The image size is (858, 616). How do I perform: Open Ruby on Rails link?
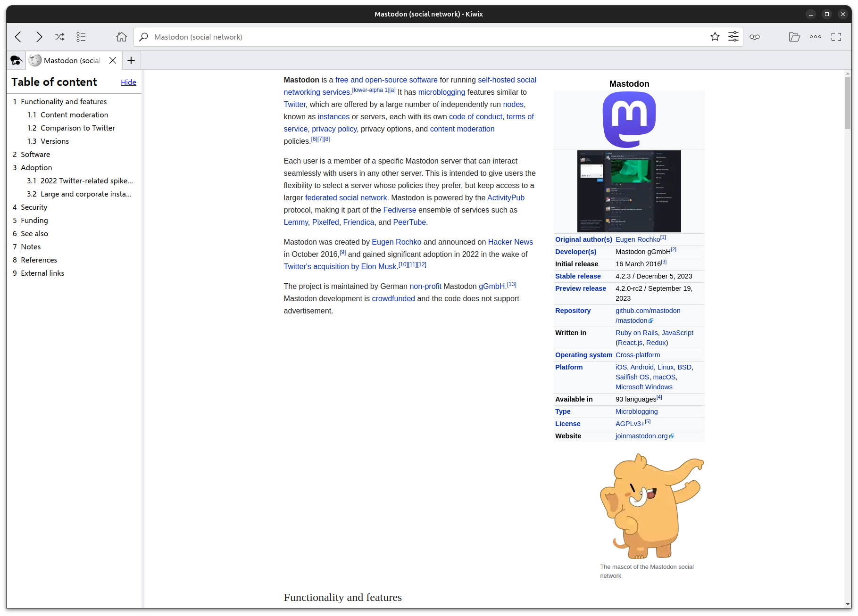(x=636, y=333)
